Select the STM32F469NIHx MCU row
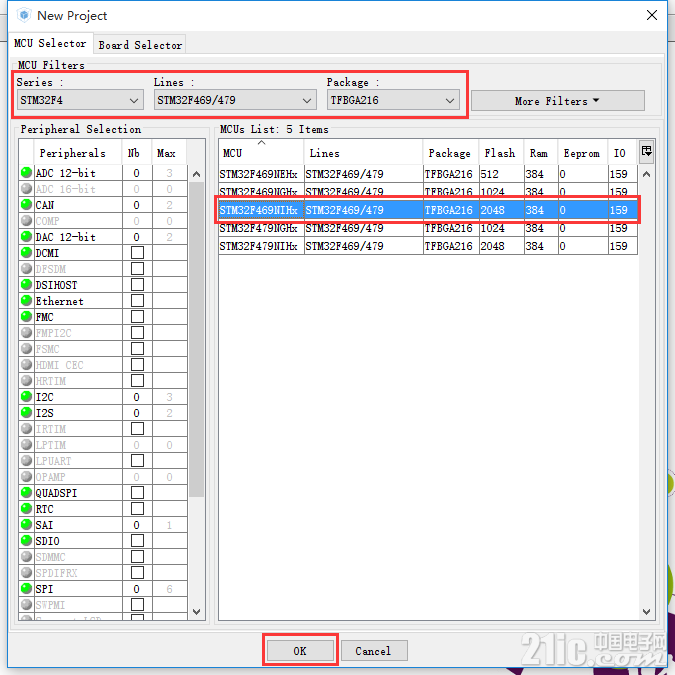 pos(428,210)
